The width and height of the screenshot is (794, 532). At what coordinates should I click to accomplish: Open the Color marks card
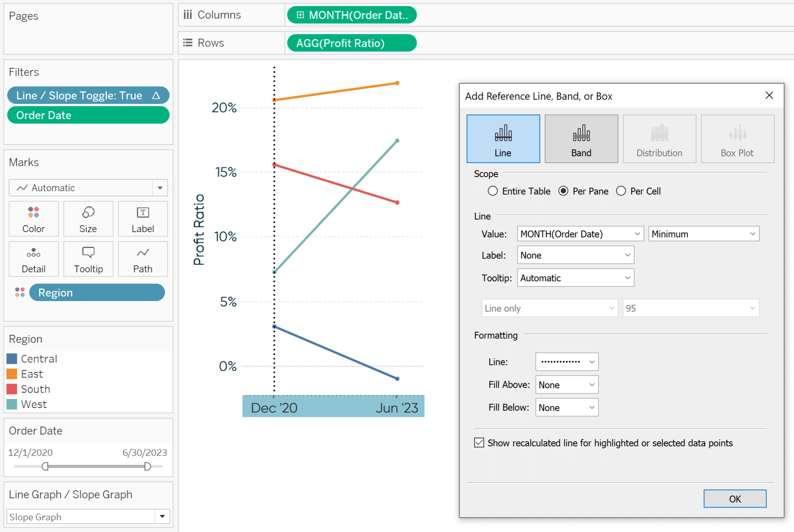click(x=33, y=219)
